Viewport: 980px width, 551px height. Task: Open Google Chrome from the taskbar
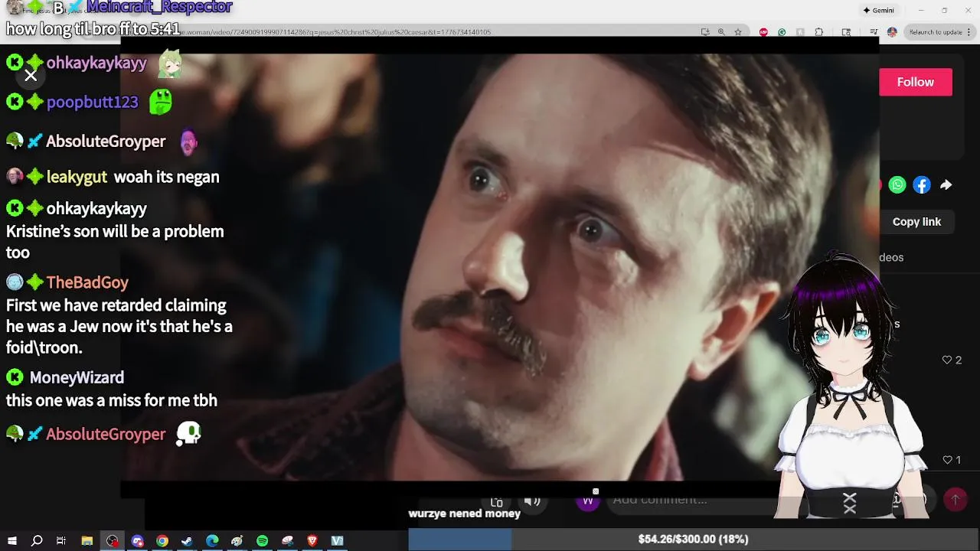[162, 541]
